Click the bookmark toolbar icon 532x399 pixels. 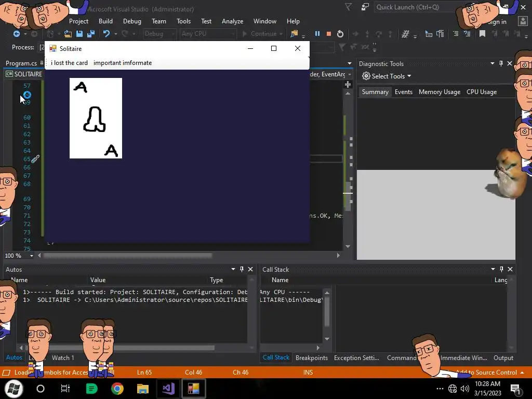(482, 34)
